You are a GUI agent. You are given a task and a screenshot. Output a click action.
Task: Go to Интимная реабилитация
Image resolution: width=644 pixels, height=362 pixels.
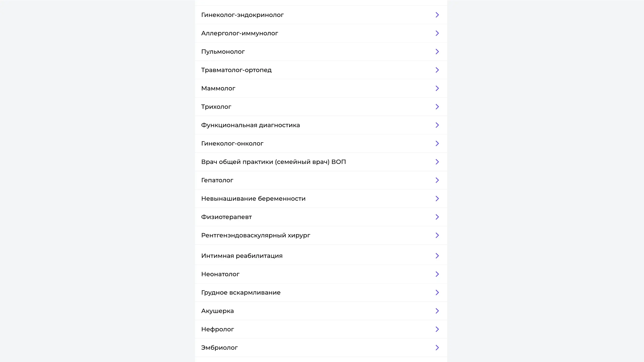(x=241, y=256)
